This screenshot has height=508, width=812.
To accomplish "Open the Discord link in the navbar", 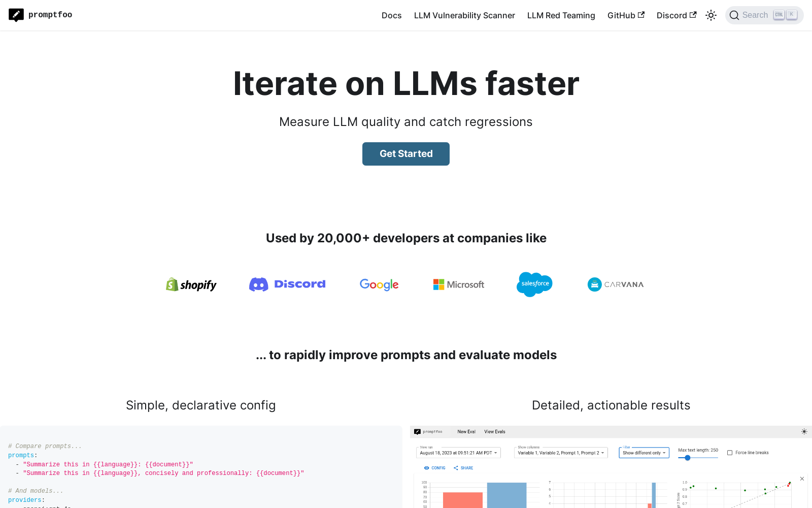I will click(x=676, y=15).
